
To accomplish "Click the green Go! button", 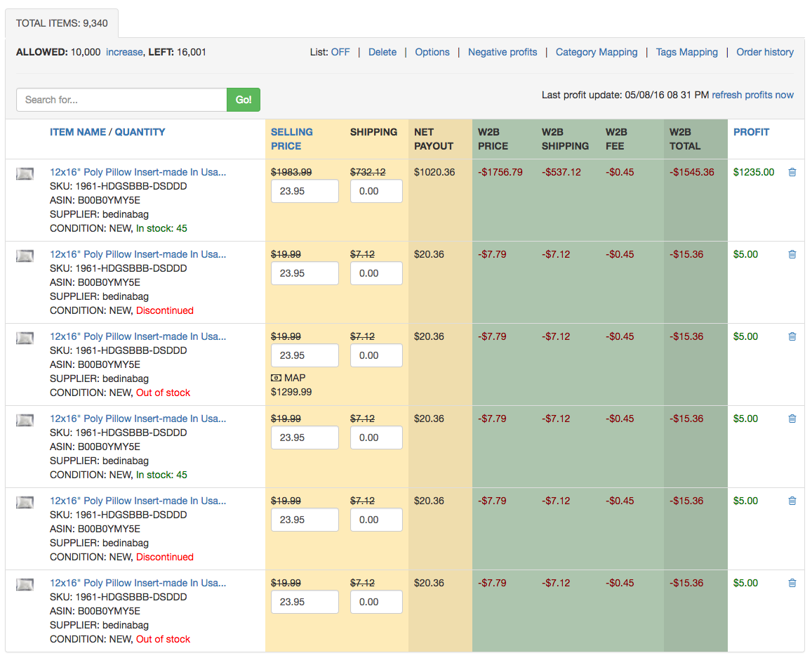I will click(244, 100).
